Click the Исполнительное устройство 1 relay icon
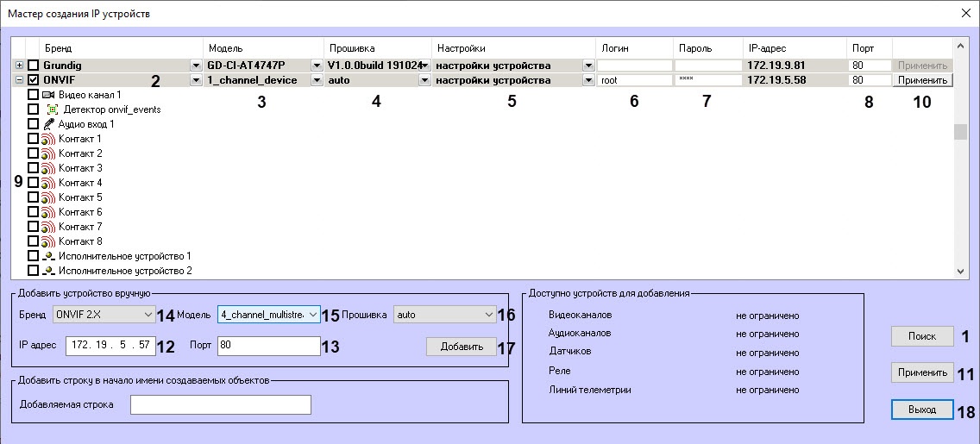Viewport: 980px width, 444px height. coord(48,256)
